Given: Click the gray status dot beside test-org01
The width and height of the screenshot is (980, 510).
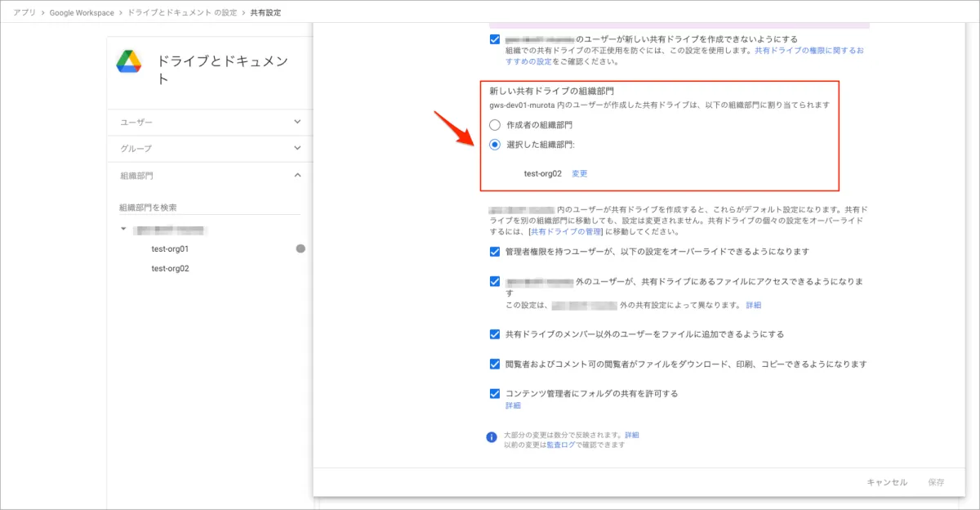Looking at the screenshot, I should pyautogui.click(x=301, y=248).
